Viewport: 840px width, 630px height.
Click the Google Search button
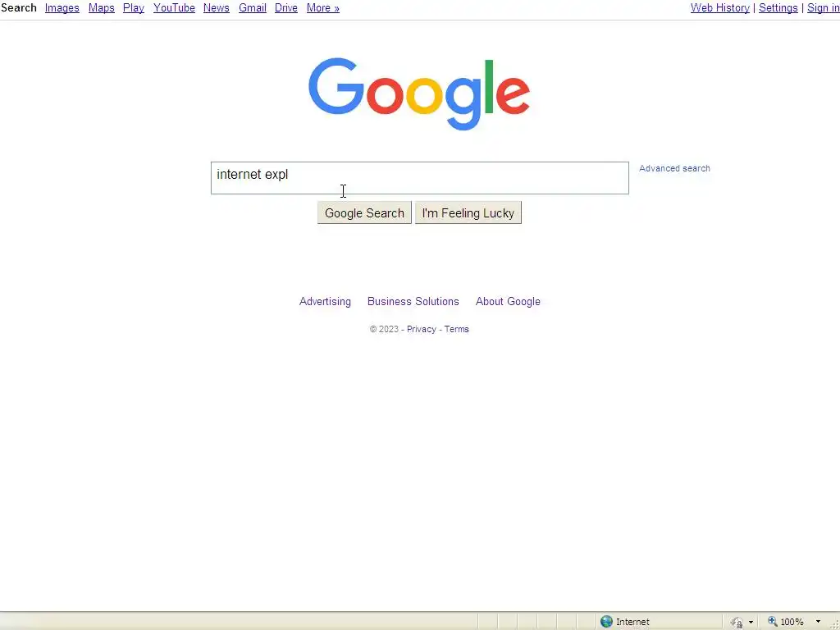click(364, 212)
